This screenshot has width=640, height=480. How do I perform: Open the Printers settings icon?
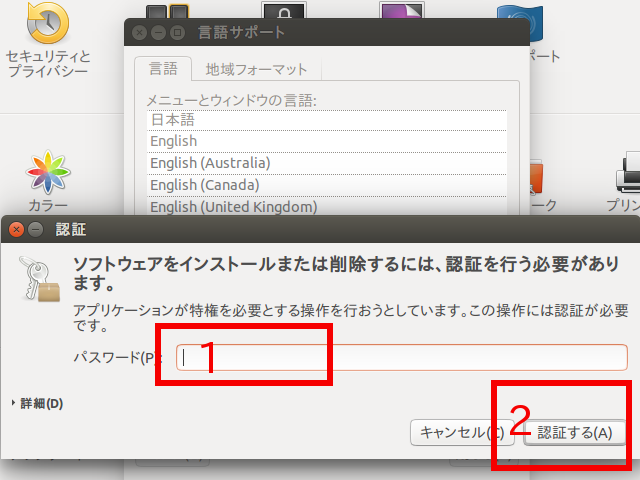point(628,173)
